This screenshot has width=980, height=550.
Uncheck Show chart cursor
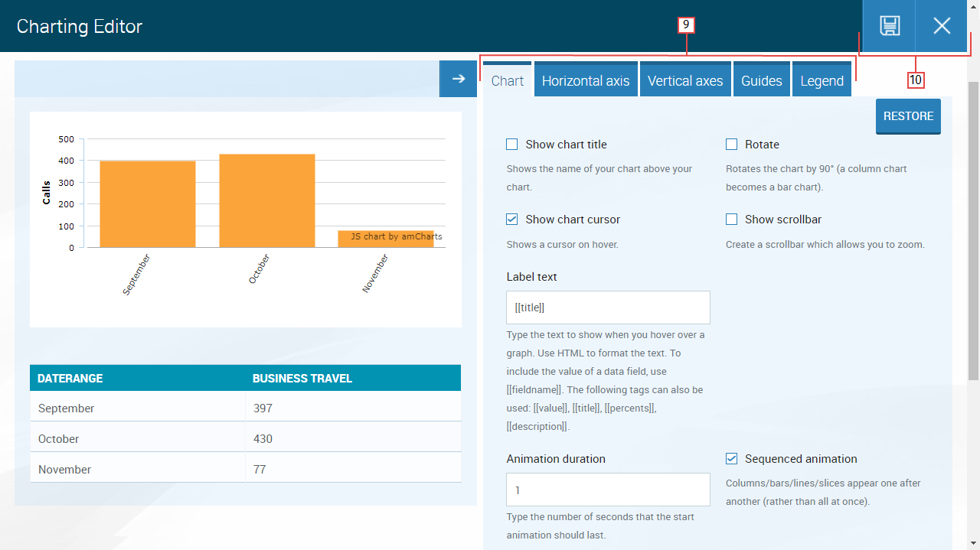pyautogui.click(x=512, y=220)
